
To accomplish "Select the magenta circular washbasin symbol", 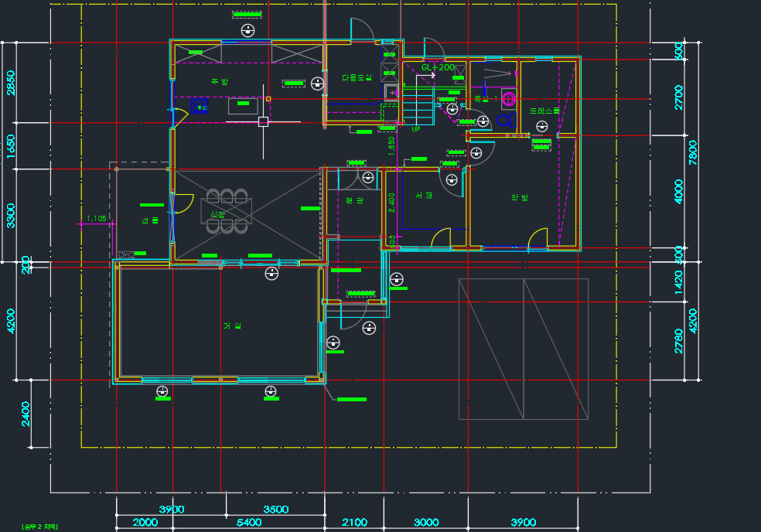I will 509,98.
